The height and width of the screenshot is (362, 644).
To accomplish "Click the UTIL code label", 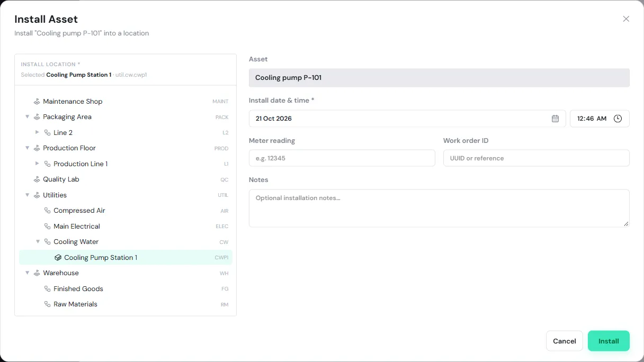I will 223,195.
